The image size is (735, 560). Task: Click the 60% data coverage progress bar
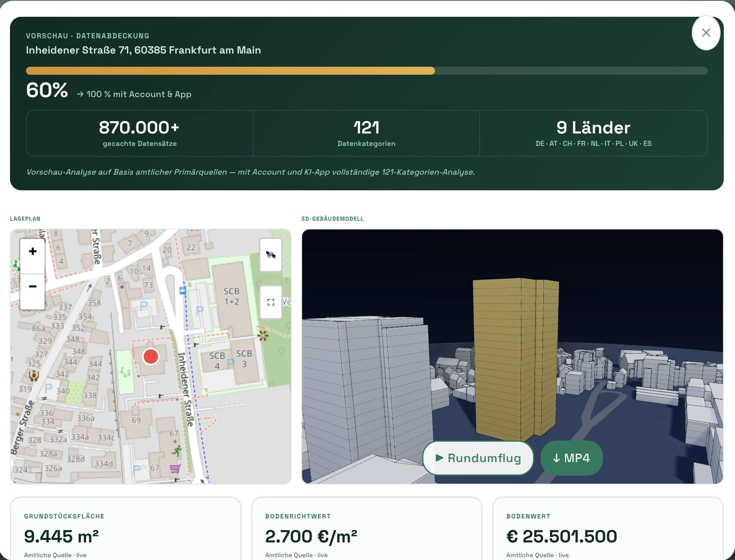click(367, 71)
